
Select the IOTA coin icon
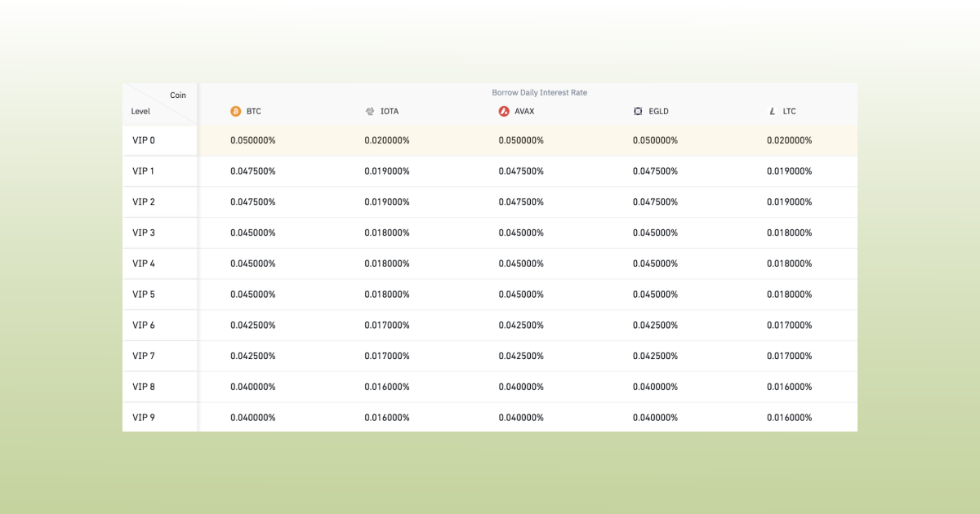tap(368, 111)
